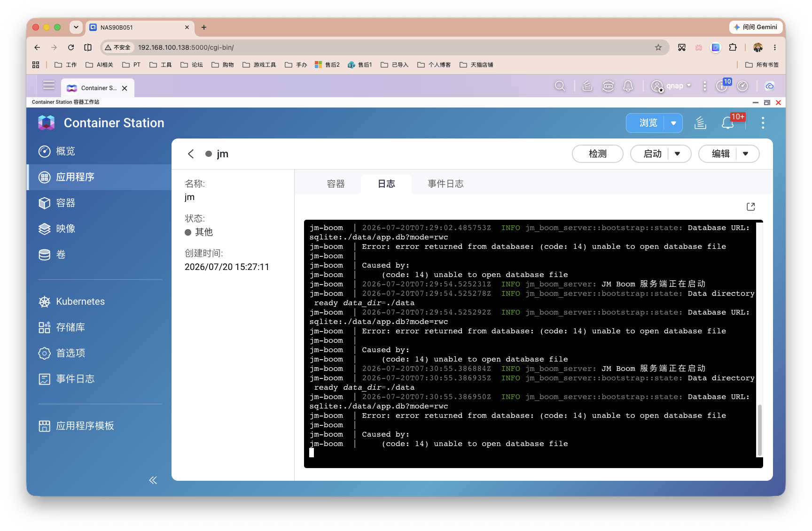Viewport: 812px width, 531px height.
Task: Switch to the 日志 tab
Action: 386,184
